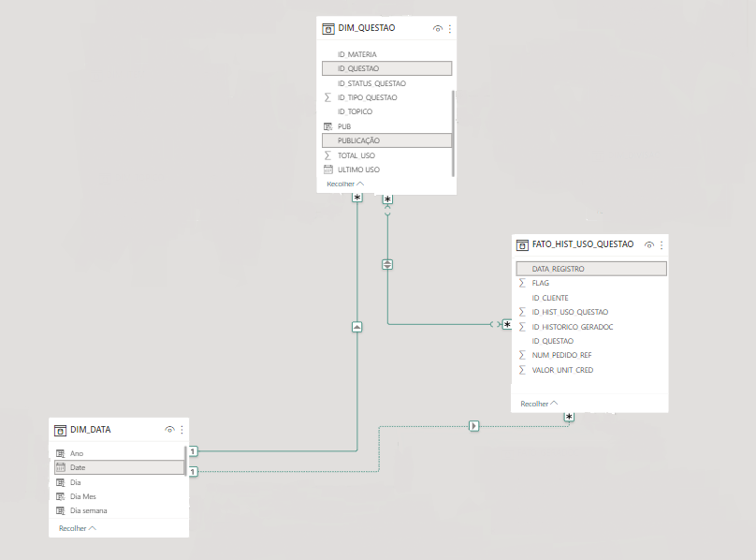Click sigma icon beside ID_TIPO_QUESTAO
This screenshot has height=560, width=756.
pos(327,97)
